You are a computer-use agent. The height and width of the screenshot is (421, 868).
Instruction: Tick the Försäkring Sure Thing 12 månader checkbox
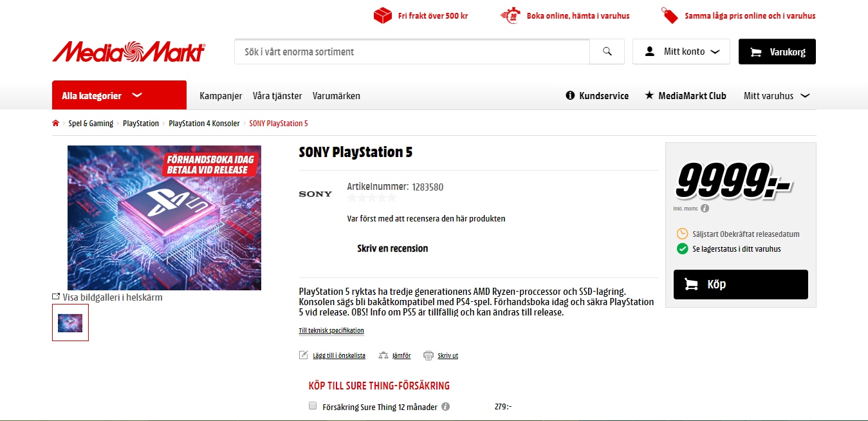(313, 406)
